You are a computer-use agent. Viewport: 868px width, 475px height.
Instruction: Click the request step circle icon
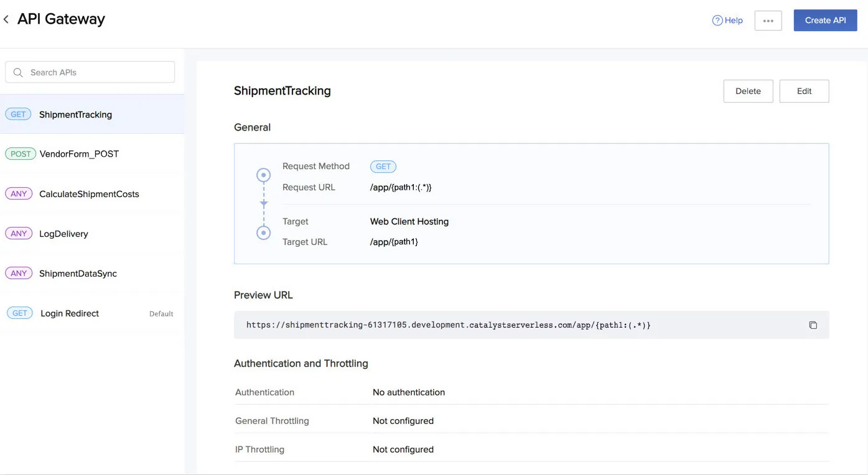click(264, 175)
